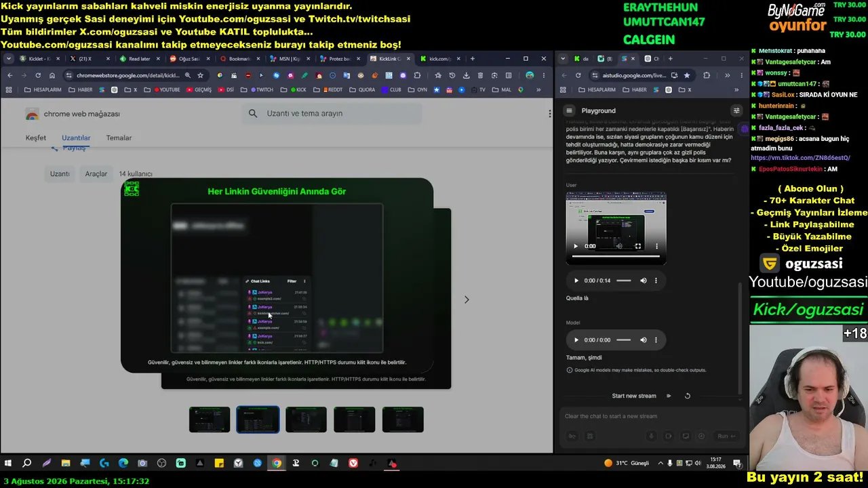
Task: Open the Windows notification center
Action: (x=737, y=464)
